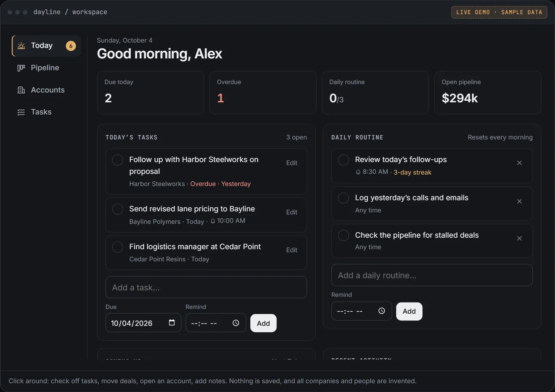Click the Accounts building icon in sidebar
Screen dimensions: 555x392
point(21,90)
